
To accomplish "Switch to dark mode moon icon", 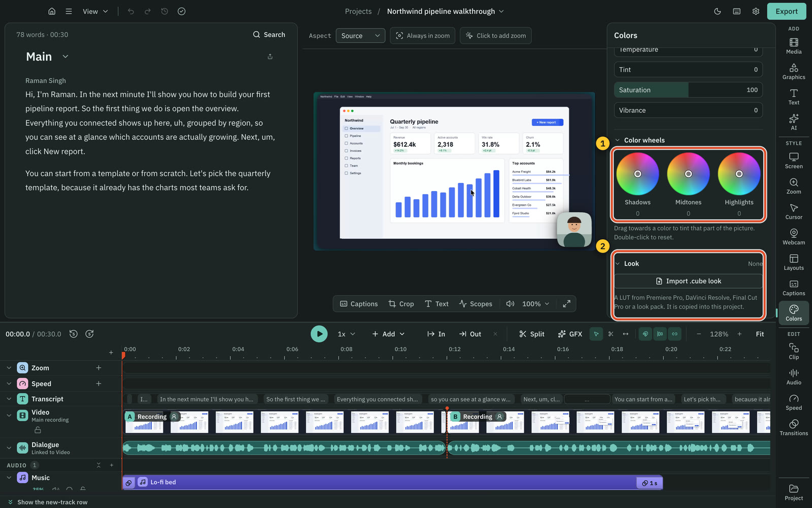I will coord(718,11).
